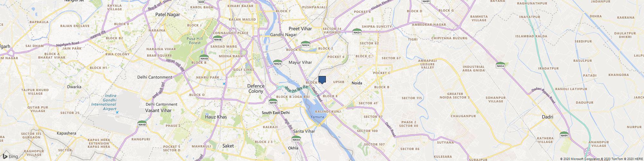Viewport: 644px width, 161px height.
Task: Click the blue location pin marker
Action: (x=322, y=80)
